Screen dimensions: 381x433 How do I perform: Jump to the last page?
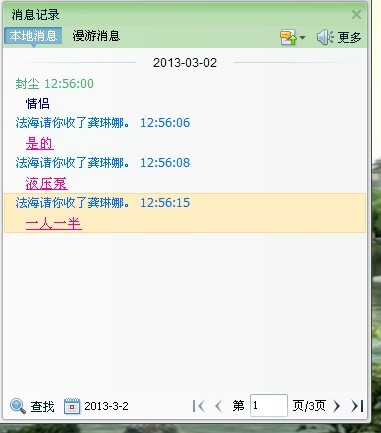point(357,406)
